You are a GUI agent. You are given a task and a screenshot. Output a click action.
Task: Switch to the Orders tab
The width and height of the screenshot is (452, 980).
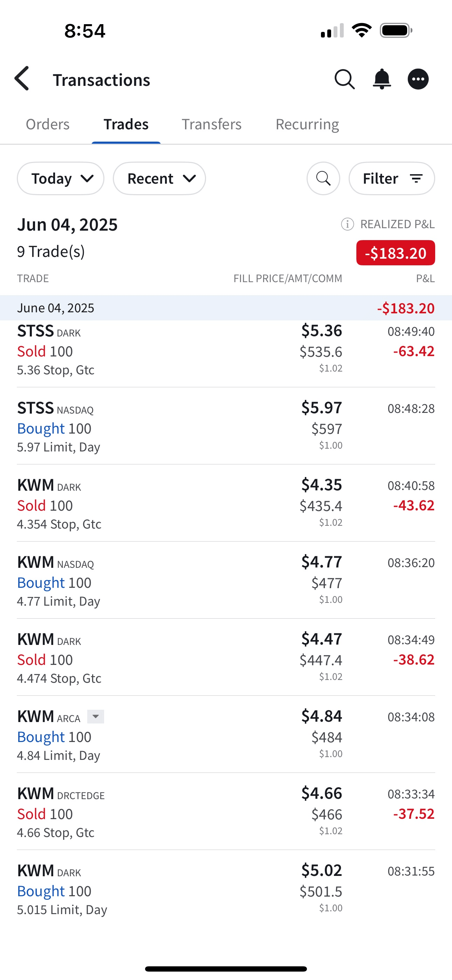[48, 124]
